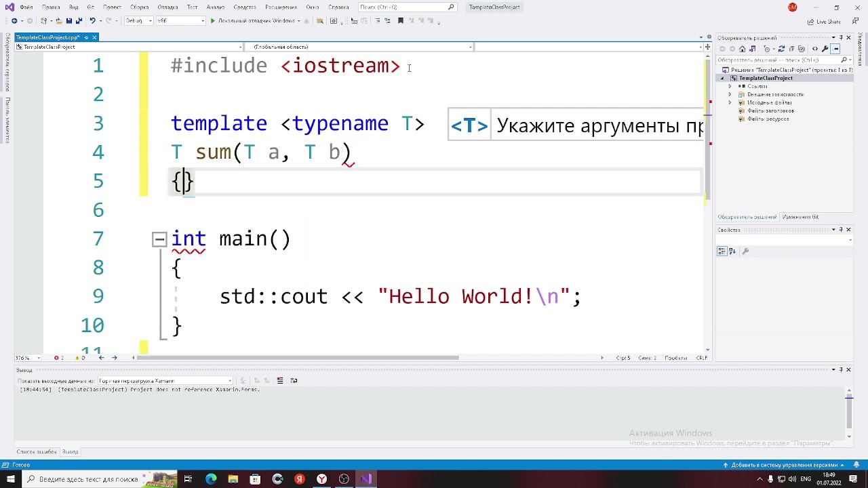Screen dimensions: 868x488
Task: Pin the TemplateClassProject.cpp tab
Action: click(85, 37)
